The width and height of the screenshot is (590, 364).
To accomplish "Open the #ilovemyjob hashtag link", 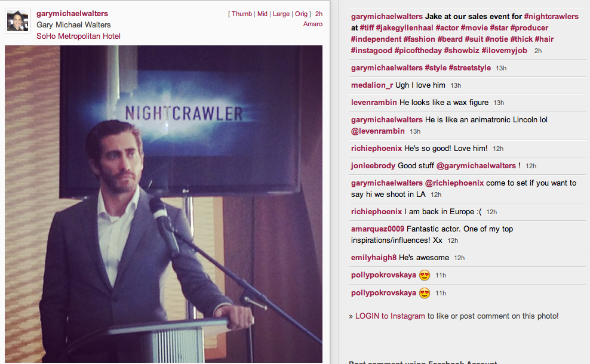I will pyautogui.click(x=504, y=50).
